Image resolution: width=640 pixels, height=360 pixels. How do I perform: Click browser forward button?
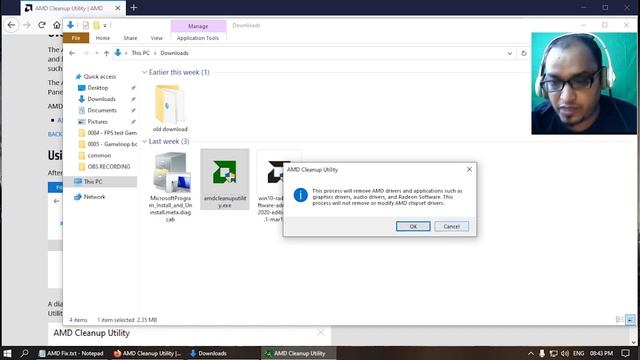(27, 25)
